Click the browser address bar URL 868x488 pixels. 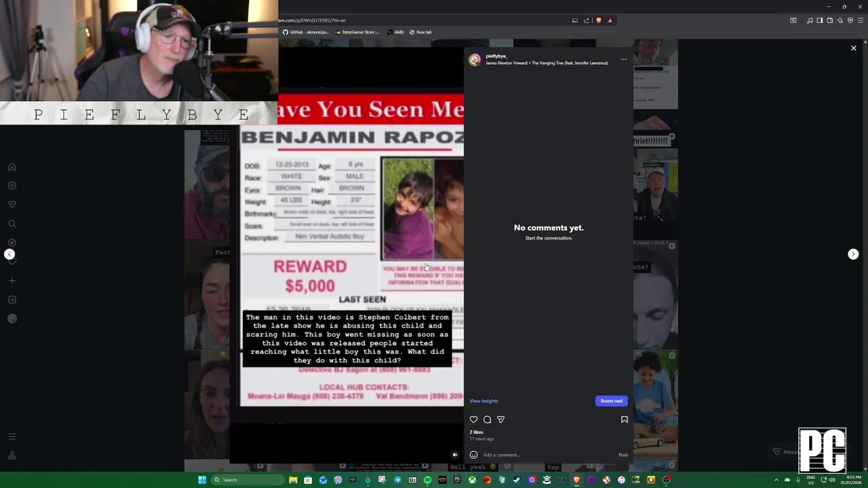pyautogui.click(x=312, y=20)
